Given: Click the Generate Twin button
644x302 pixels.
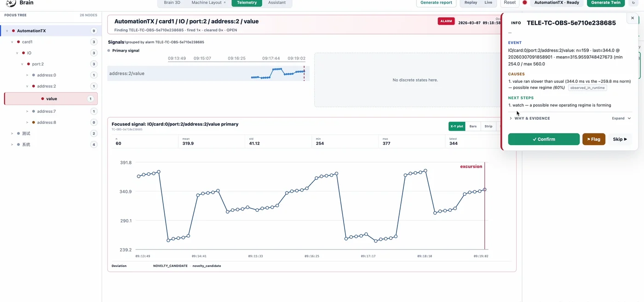Looking at the screenshot, I should (x=606, y=3).
